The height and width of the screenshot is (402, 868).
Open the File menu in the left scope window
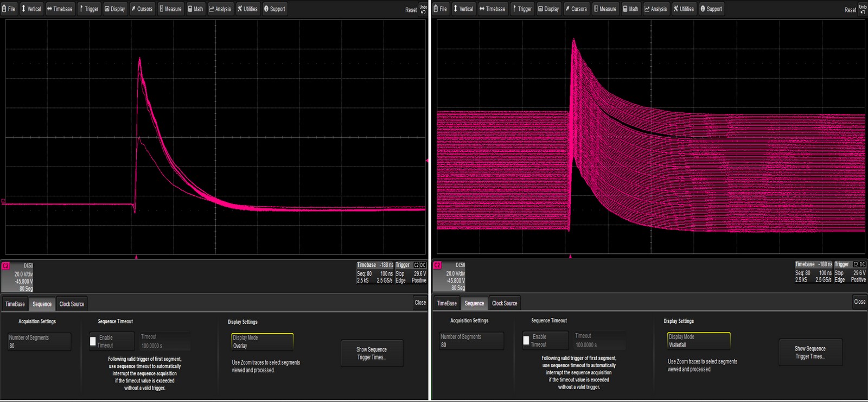(9, 9)
